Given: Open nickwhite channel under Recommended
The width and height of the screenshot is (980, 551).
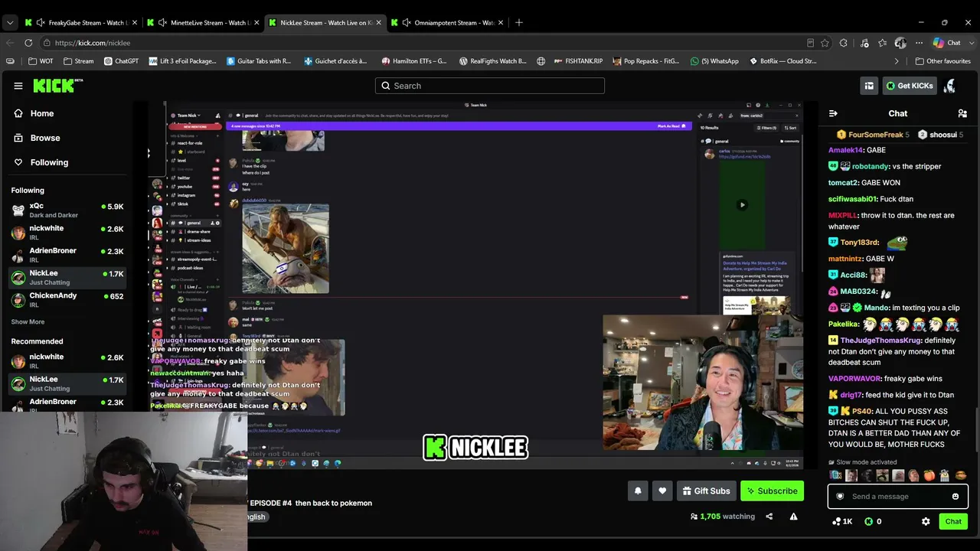Looking at the screenshot, I should tap(67, 361).
